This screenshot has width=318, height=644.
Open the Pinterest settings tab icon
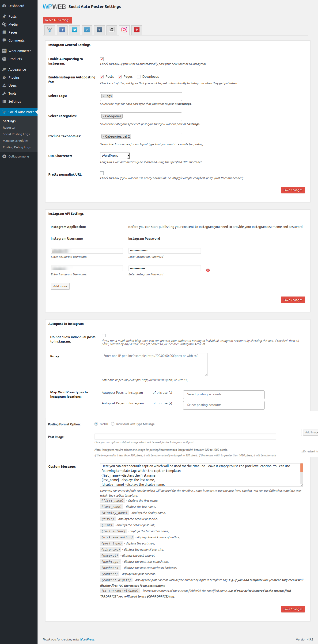[137, 30]
